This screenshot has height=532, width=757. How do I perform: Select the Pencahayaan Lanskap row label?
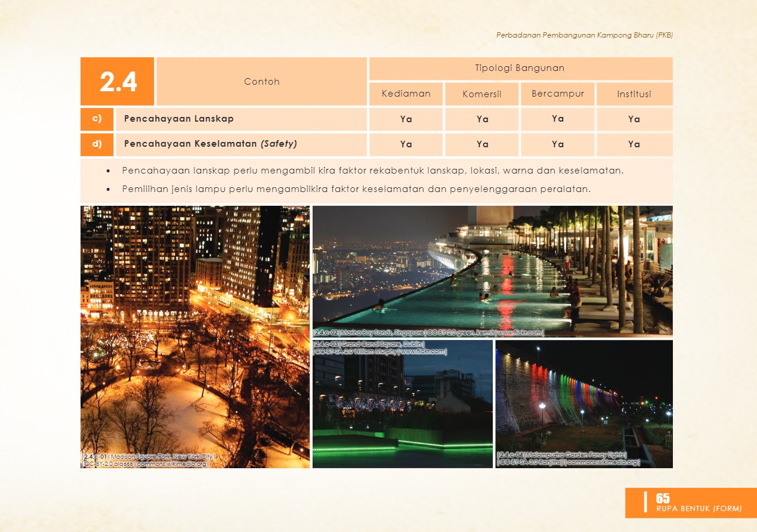[x=179, y=119]
